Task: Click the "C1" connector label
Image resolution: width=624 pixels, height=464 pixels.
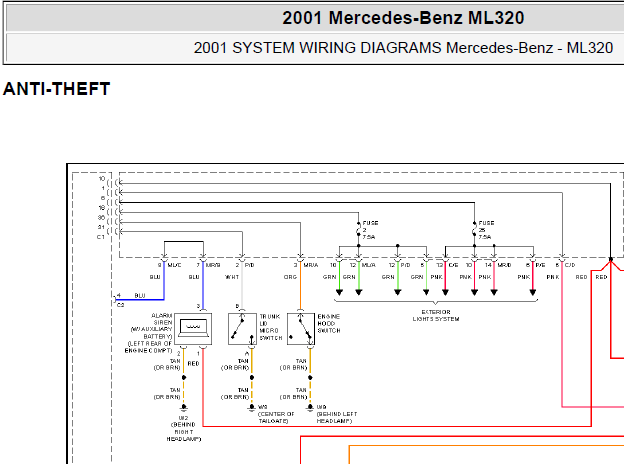Action: (x=101, y=237)
